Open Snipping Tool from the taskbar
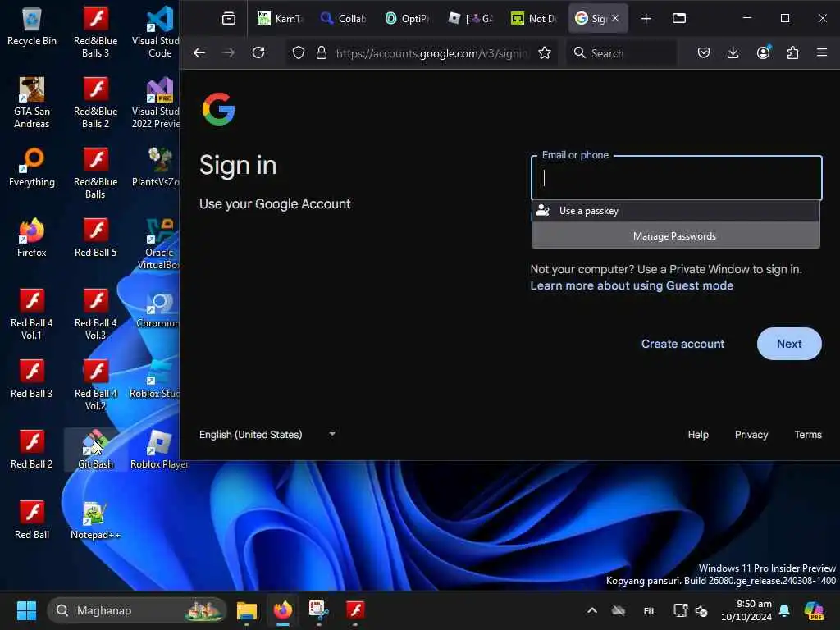This screenshot has height=630, width=840. [x=318, y=610]
